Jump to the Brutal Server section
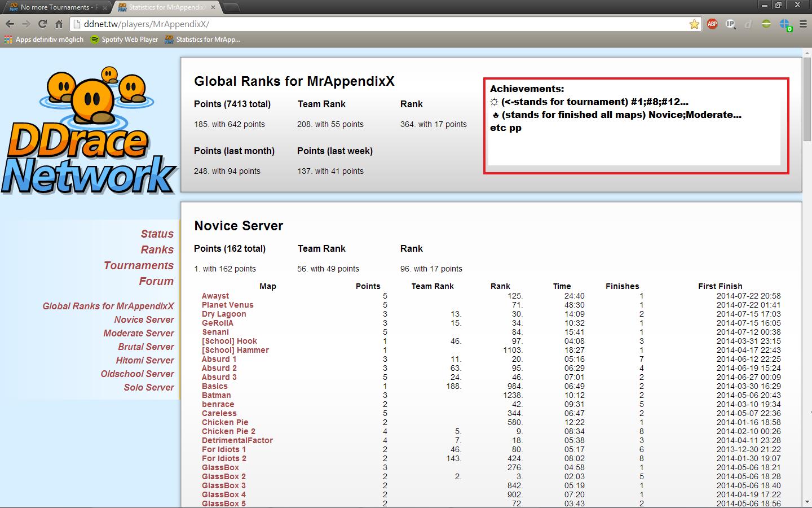The height and width of the screenshot is (508, 812). [x=145, y=347]
